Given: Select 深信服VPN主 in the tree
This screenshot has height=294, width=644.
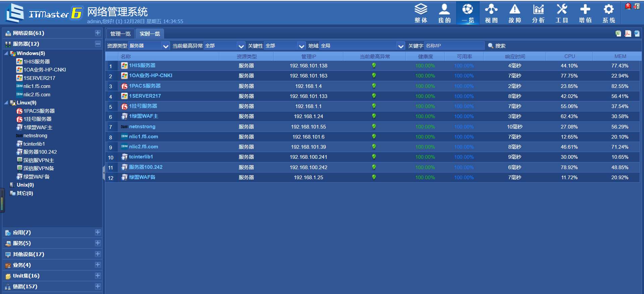Looking at the screenshot, I should click(x=39, y=160).
